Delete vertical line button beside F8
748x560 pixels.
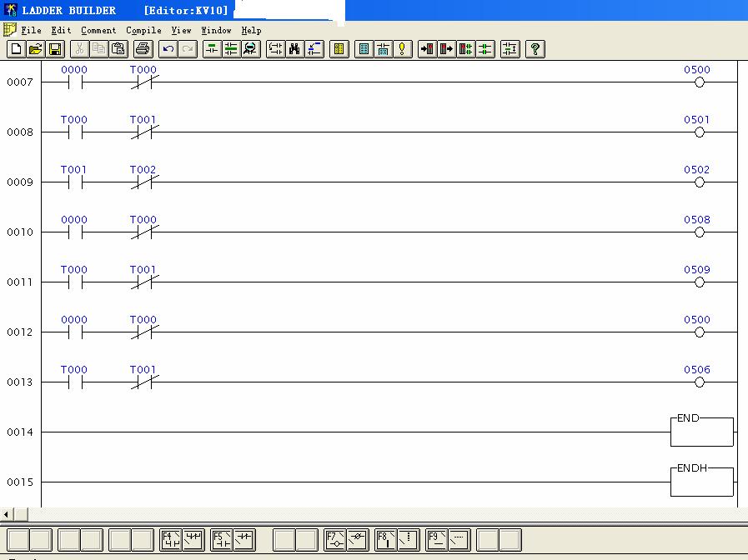click(x=409, y=539)
